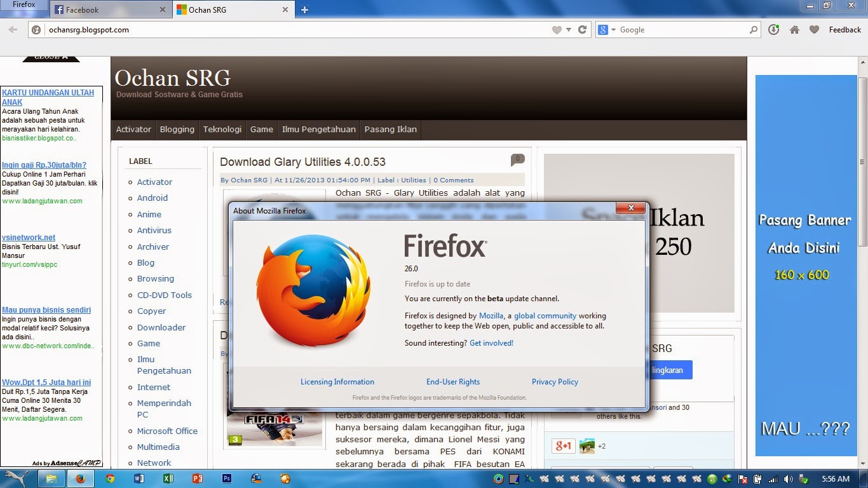Viewport: 868px width, 488px height.
Task: Open the Firefox application menu button
Action: 24,5
